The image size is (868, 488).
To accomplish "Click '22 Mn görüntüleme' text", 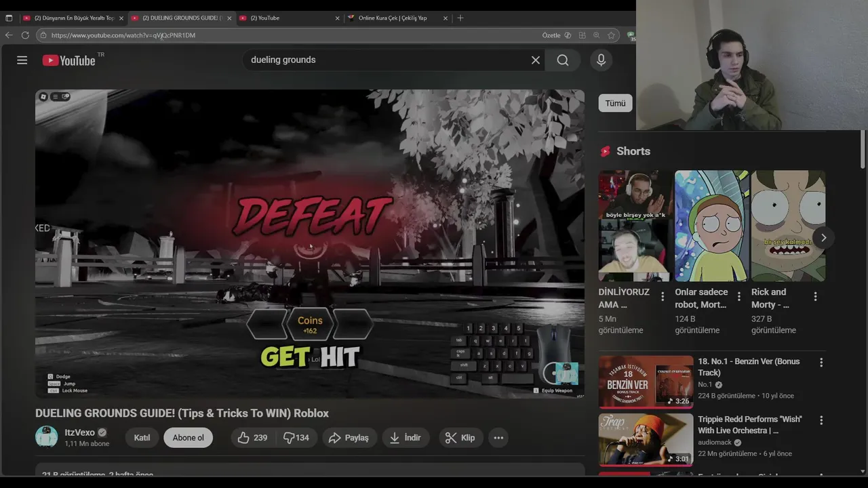I will [x=727, y=453].
